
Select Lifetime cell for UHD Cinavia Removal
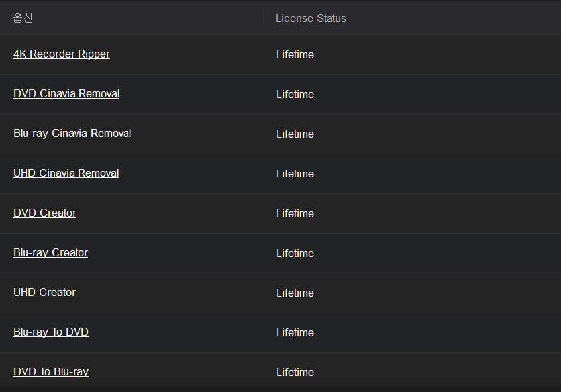click(295, 173)
